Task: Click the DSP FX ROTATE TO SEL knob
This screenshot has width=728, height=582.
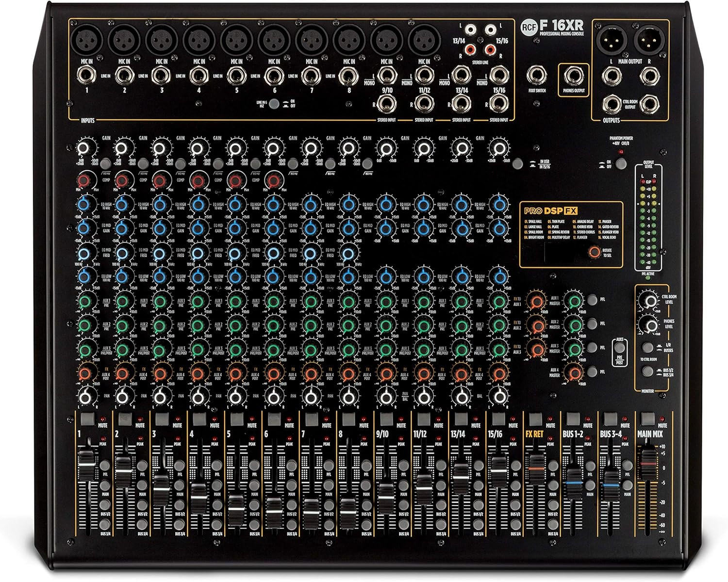Action: coord(594,252)
